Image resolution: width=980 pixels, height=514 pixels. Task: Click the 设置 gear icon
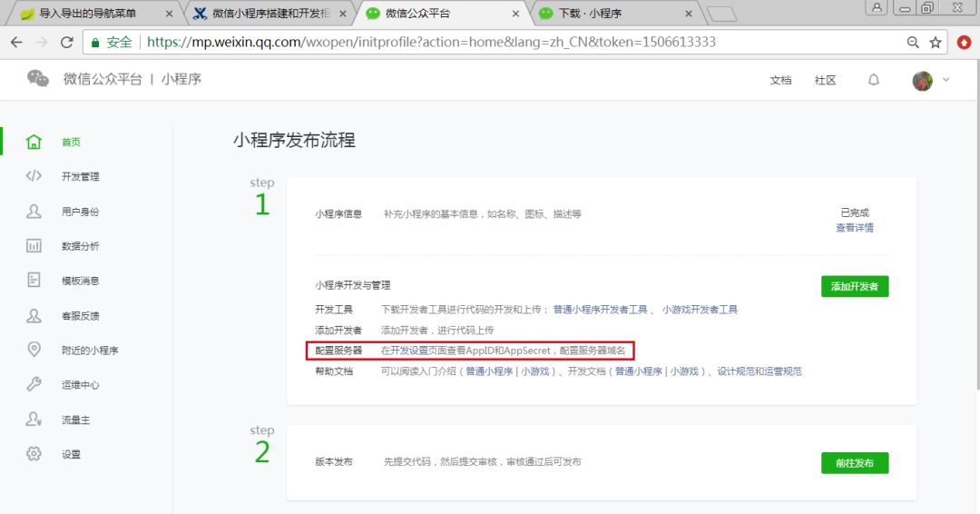coord(34,454)
